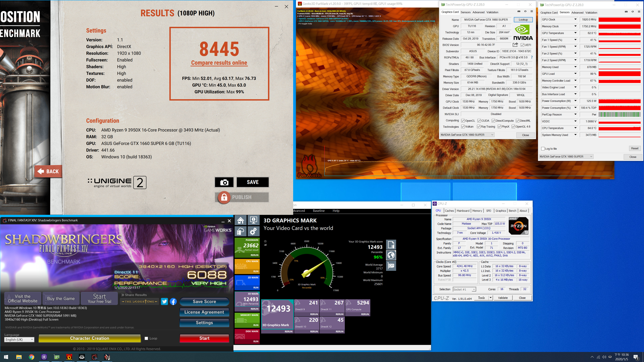Open PassMark home icon
This screenshot has height=362, width=644.
(x=240, y=220)
